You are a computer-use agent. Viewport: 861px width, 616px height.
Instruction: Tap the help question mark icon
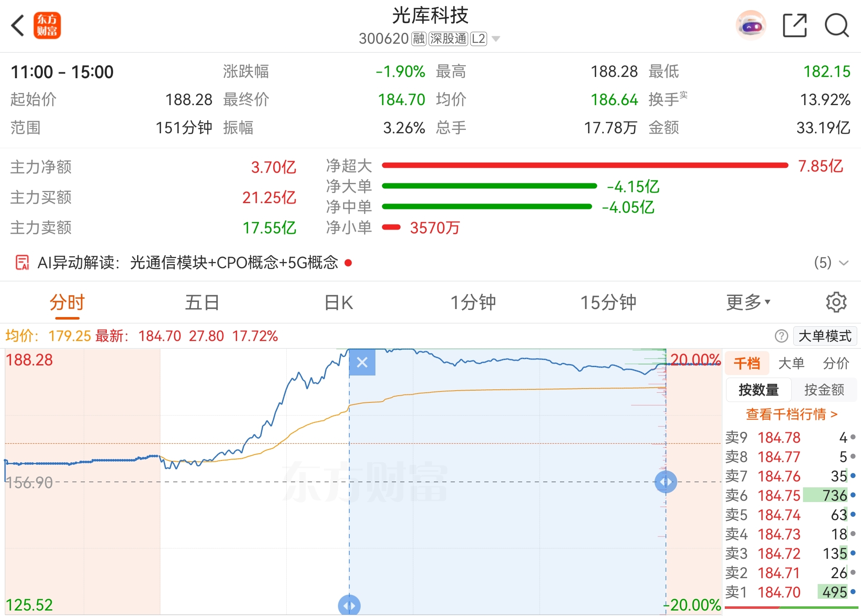(x=781, y=336)
